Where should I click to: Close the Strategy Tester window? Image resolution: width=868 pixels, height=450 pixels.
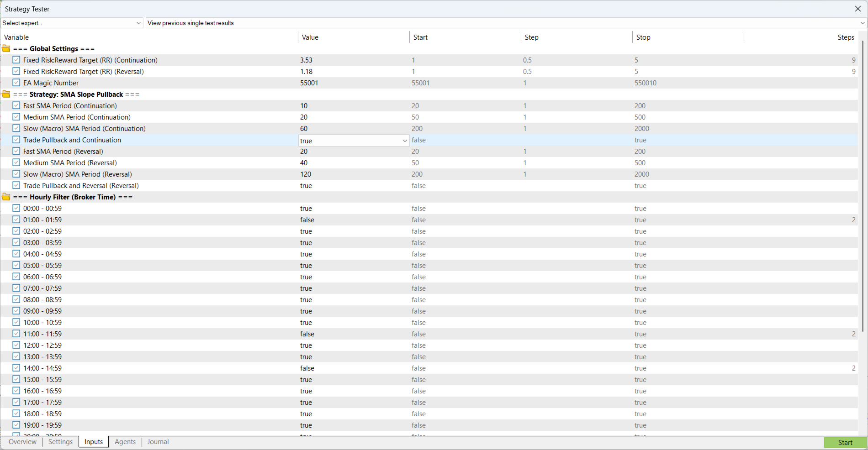coord(858,9)
